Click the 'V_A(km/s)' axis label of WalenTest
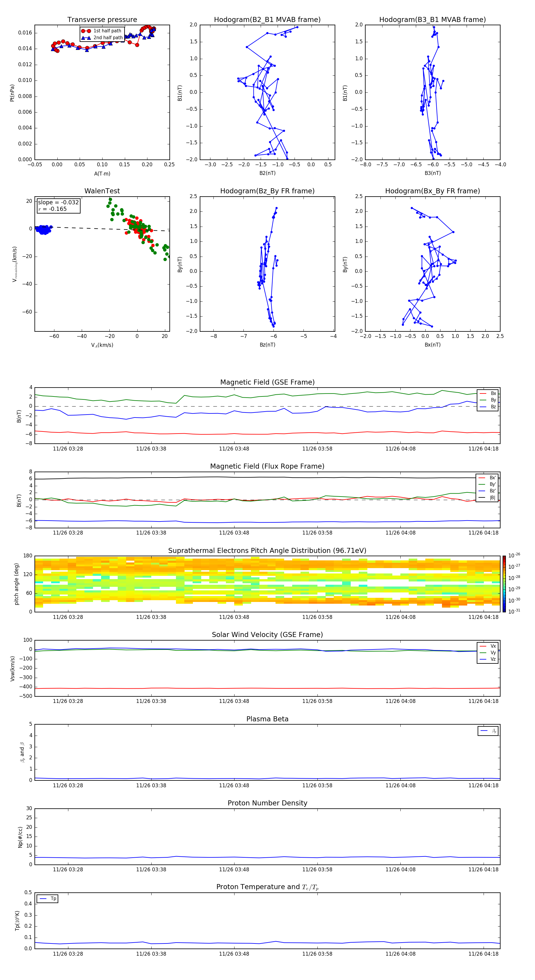The image size is (535, 980). tap(102, 345)
